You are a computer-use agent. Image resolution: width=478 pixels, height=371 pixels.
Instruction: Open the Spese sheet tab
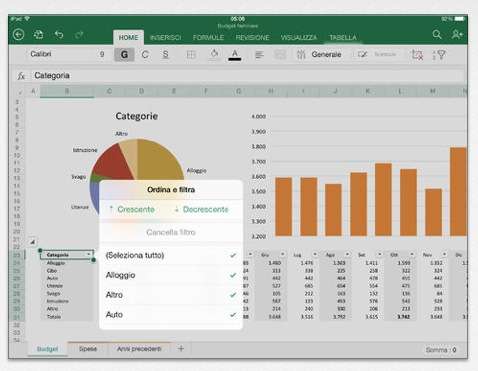(88, 349)
